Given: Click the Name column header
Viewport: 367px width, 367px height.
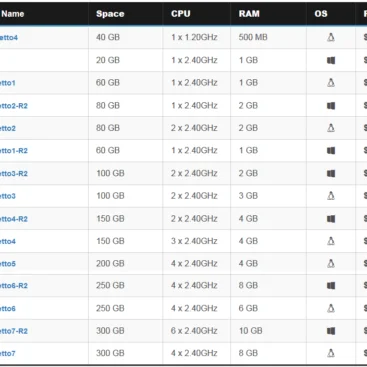Looking at the screenshot, I should [x=13, y=14].
